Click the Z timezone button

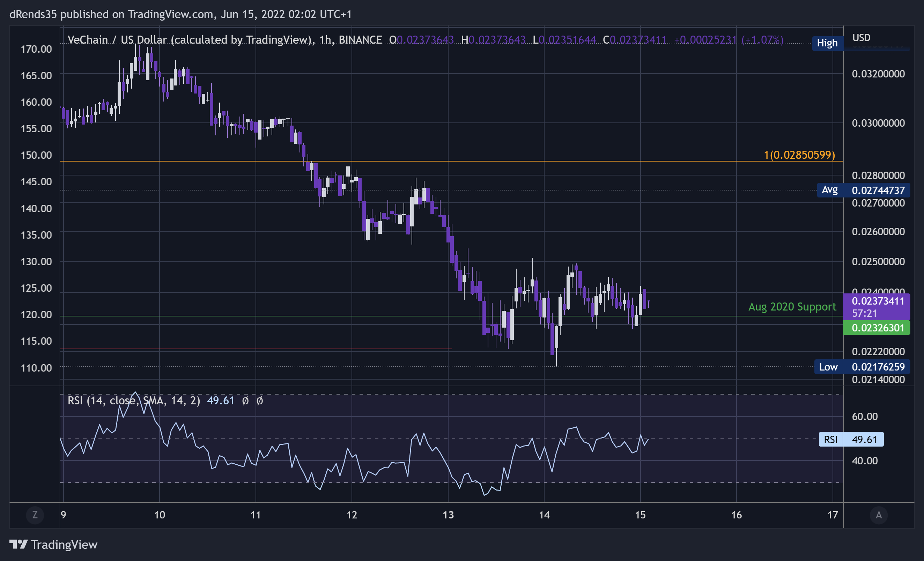point(35,515)
